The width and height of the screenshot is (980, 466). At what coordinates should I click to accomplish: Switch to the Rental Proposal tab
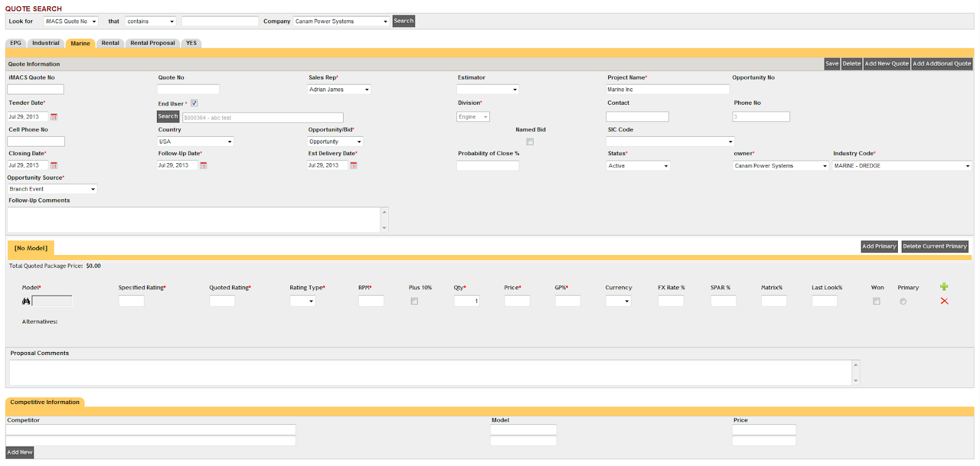(153, 44)
